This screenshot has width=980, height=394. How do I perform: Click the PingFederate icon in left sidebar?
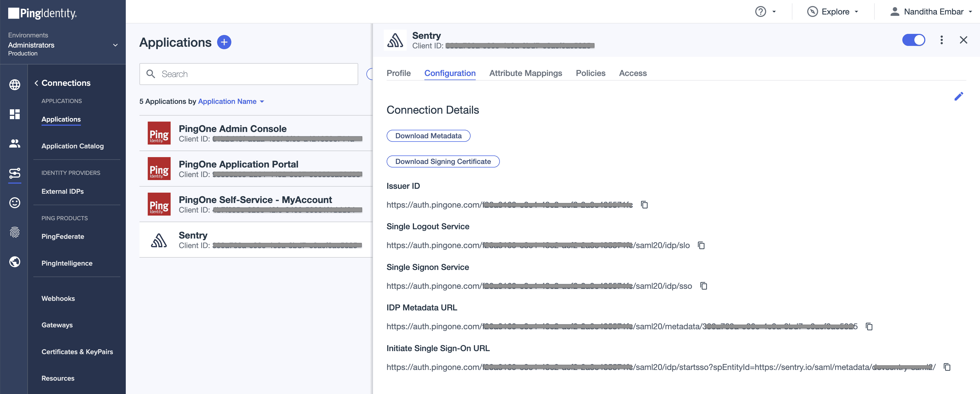(15, 232)
